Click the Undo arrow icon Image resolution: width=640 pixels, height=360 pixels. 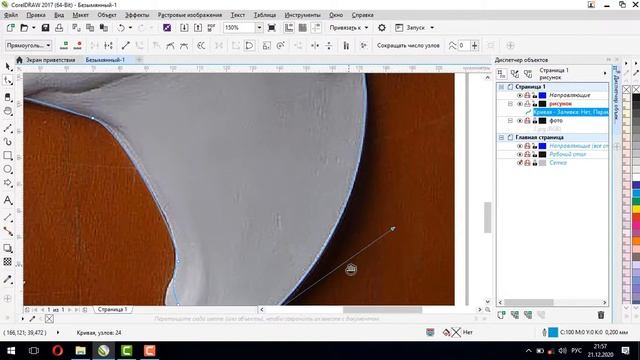[x=121, y=28]
